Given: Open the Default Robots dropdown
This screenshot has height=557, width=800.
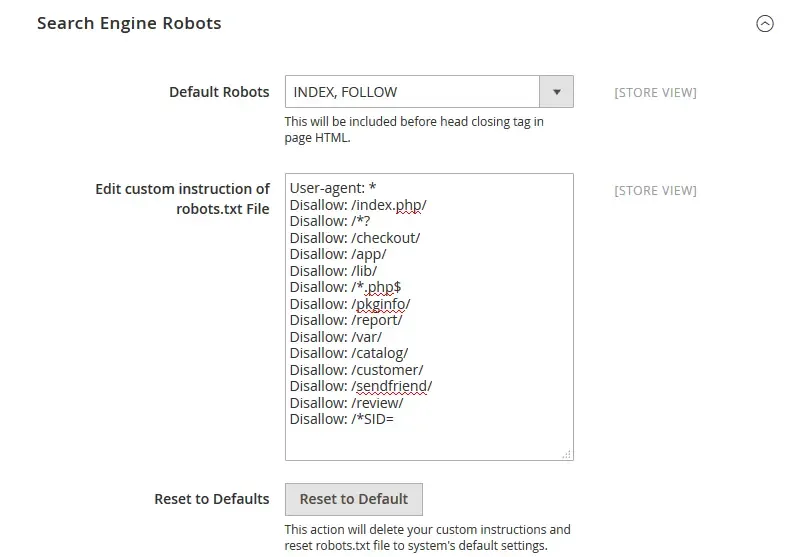Looking at the screenshot, I should click(429, 92).
